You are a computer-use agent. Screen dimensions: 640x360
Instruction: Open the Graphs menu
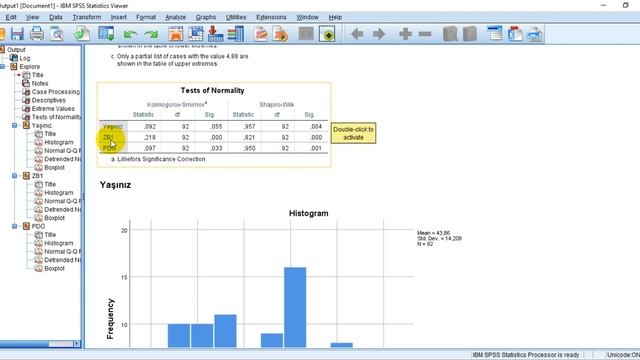click(x=206, y=17)
